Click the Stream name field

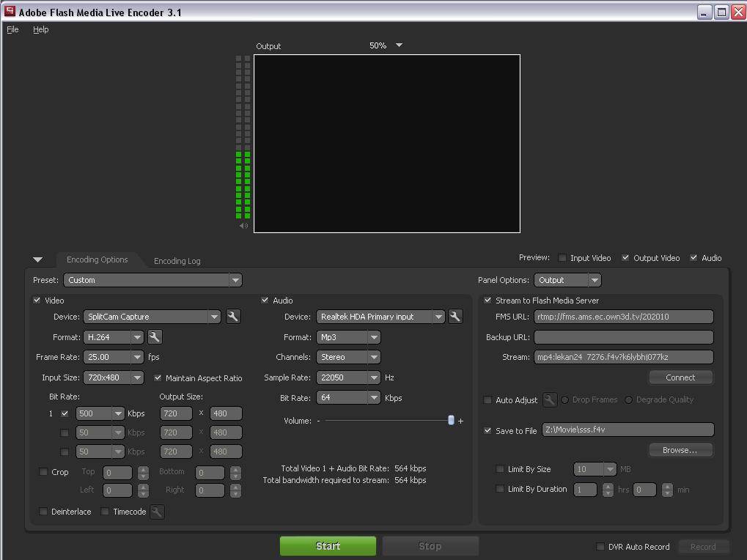[624, 357]
